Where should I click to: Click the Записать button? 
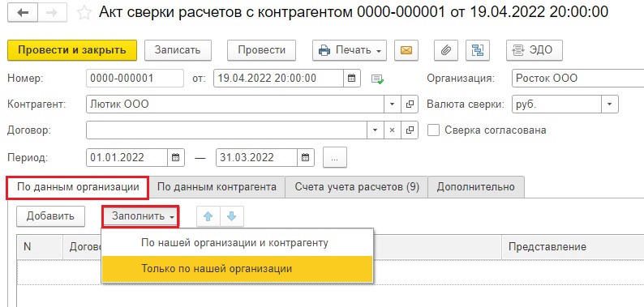178,50
